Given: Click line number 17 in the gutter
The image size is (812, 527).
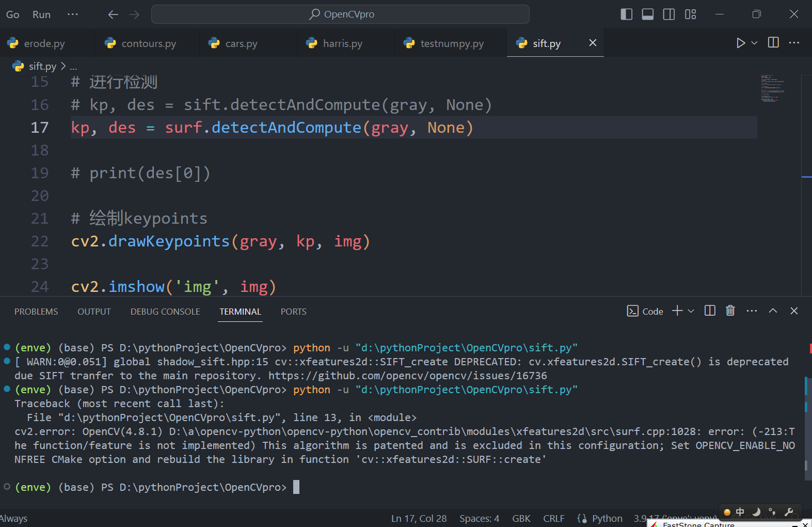Looking at the screenshot, I should [x=40, y=128].
